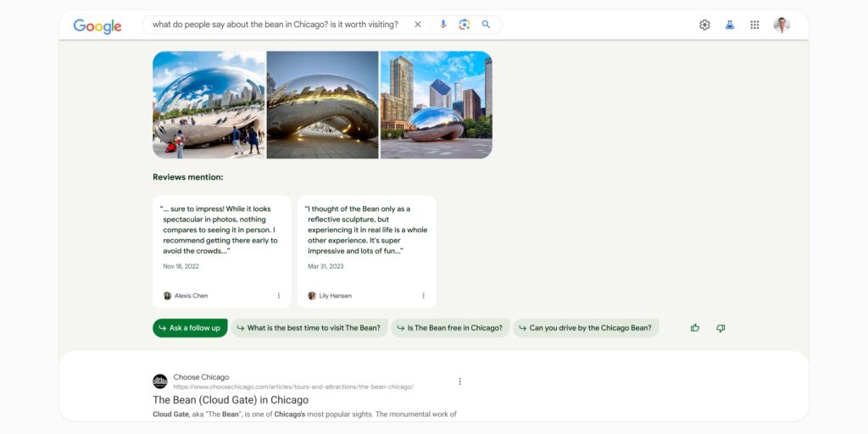Clear the search query text
The height and width of the screenshot is (434, 868).
pyautogui.click(x=417, y=25)
